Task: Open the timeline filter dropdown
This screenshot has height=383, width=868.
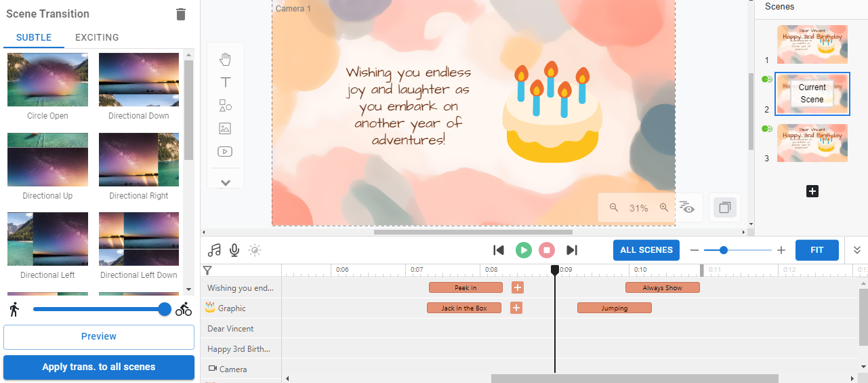Action: (x=207, y=270)
